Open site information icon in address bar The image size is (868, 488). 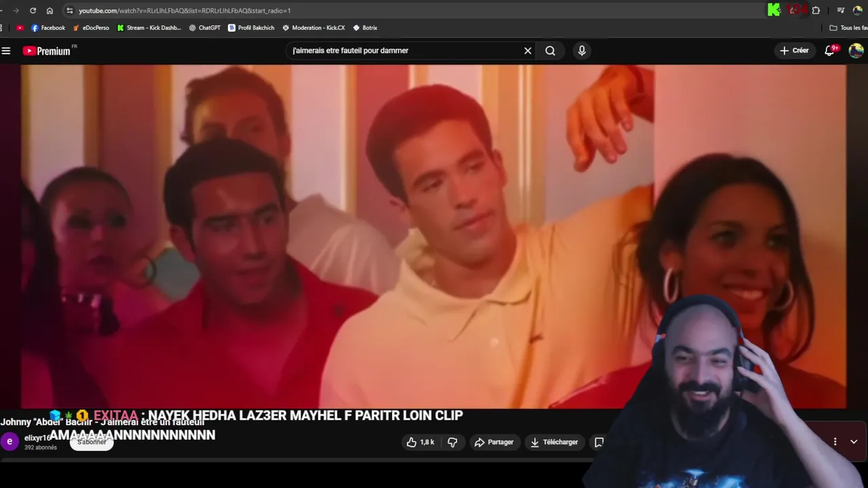(x=69, y=11)
